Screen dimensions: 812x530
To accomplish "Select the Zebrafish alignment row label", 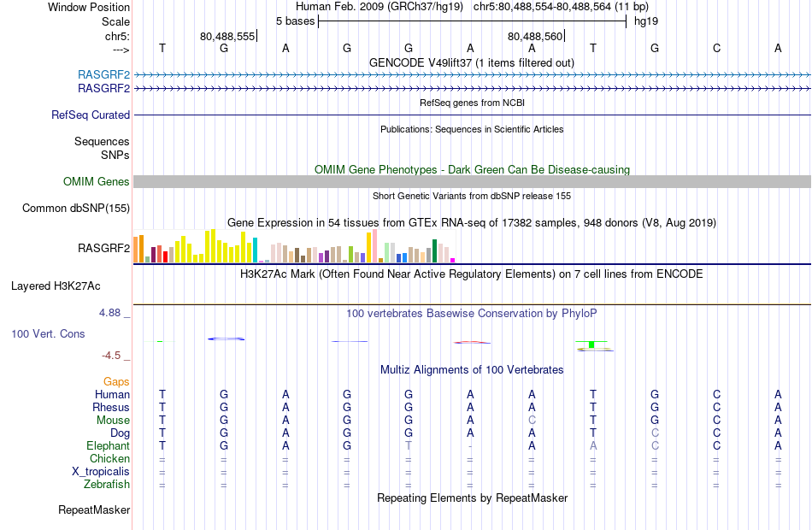I will coord(107,484).
